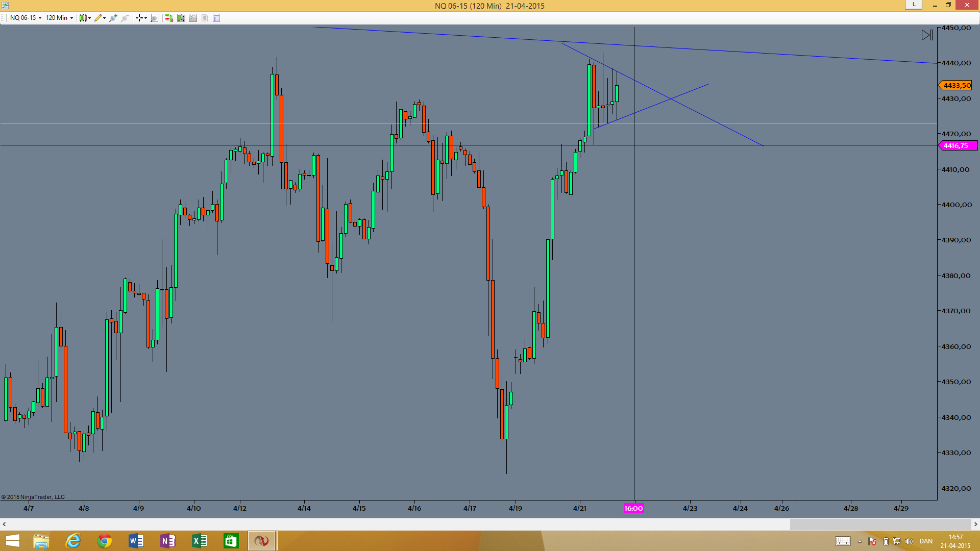980x551 pixels.
Task: Show hidden system tray icons
Action: pos(860,541)
